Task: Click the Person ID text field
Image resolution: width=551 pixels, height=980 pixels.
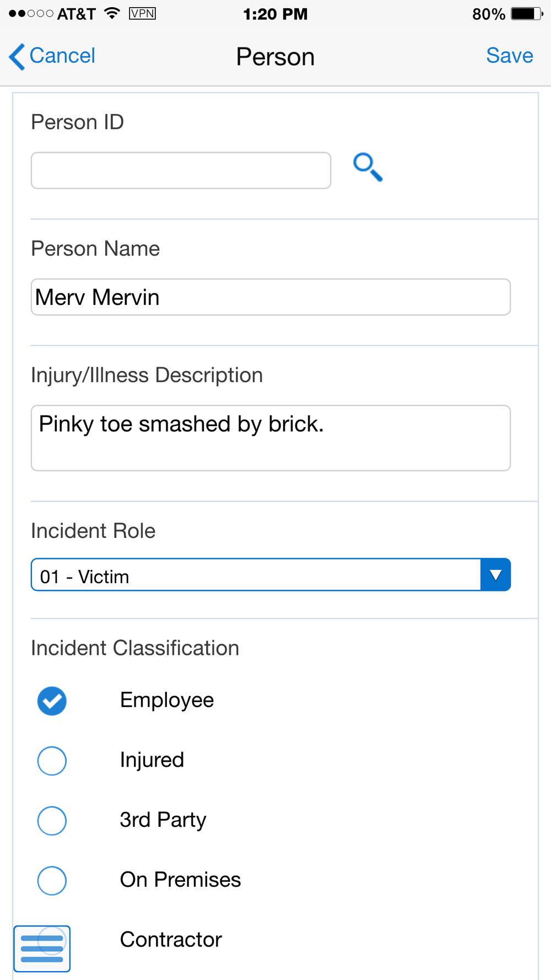Action: [181, 170]
